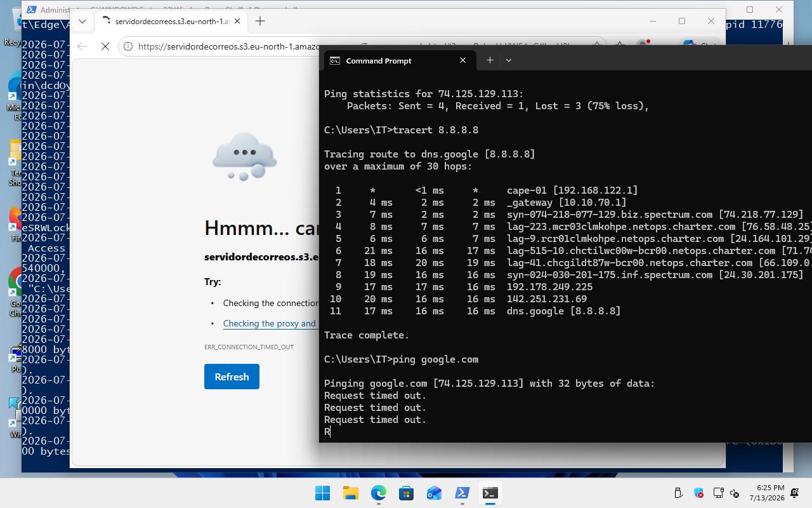Switch to Microsoft Edge on the taskbar

point(378,493)
